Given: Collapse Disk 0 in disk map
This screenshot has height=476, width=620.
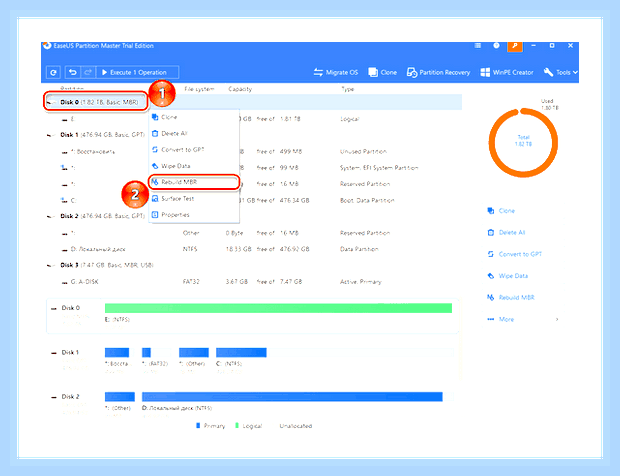Looking at the screenshot, I should click(x=54, y=308).
